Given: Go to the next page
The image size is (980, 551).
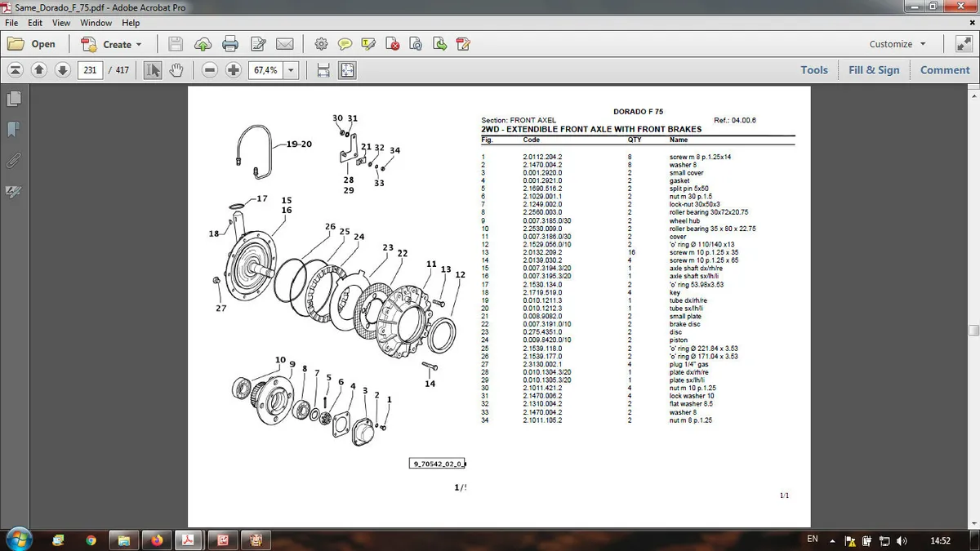Looking at the screenshot, I should click(x=63, y=70).
